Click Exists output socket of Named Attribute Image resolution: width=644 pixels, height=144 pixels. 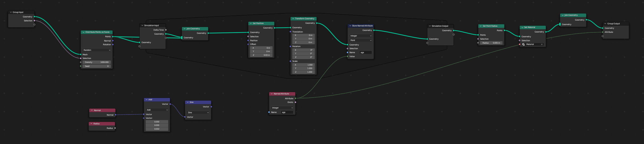pyautogui.click(x=295, y=102)
